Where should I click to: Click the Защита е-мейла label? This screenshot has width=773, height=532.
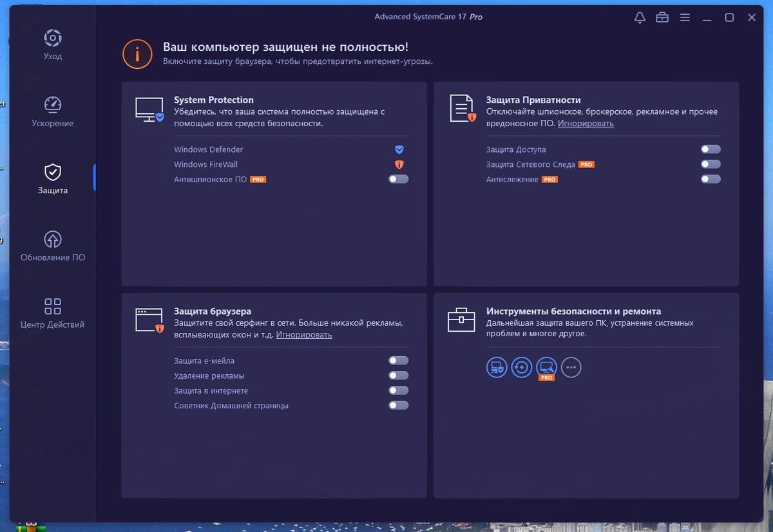pyautogui.click(x=204, y=361)
